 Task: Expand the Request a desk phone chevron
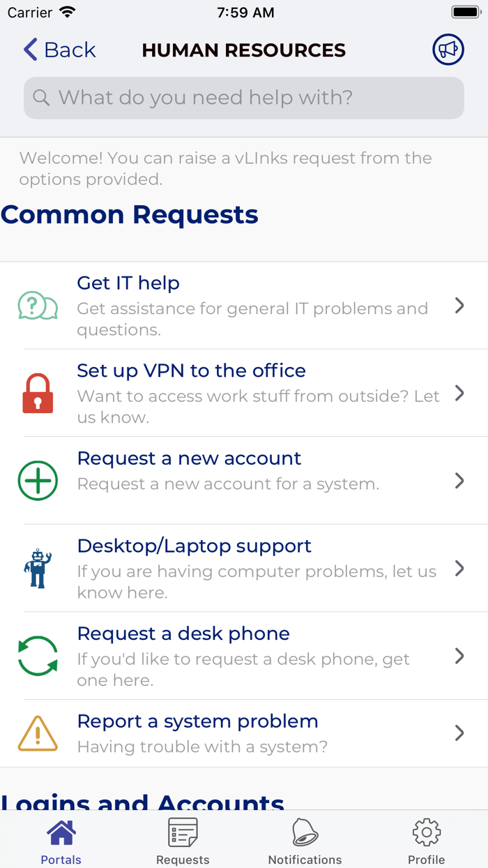pos(459,655)
